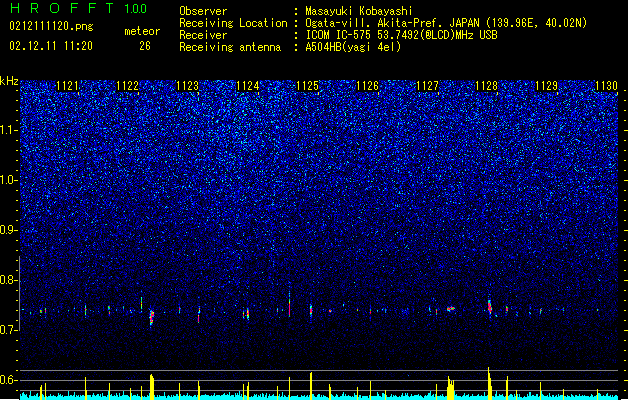Click the 1125 time marker
The width and height of the screenshot is (629, 400).
click(307, 86)
